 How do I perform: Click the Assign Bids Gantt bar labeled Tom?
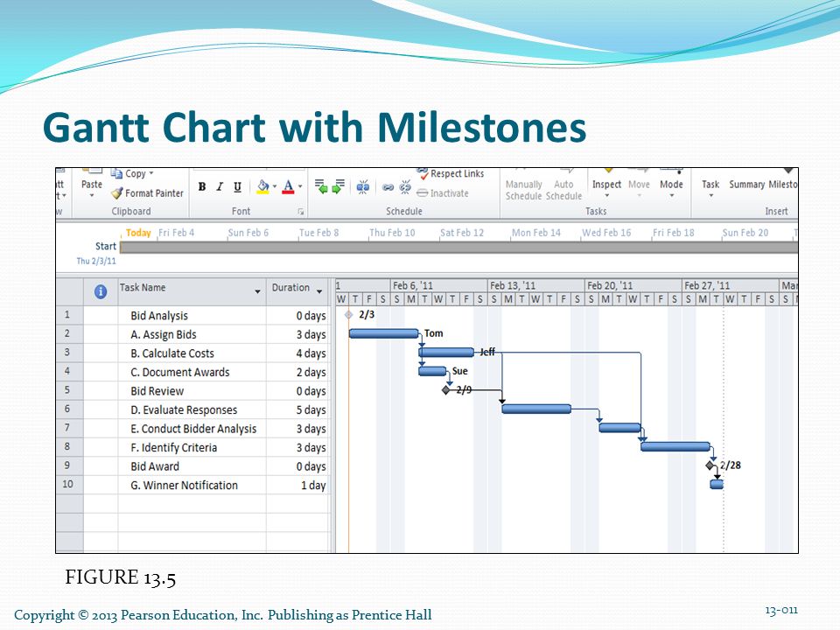383,333
